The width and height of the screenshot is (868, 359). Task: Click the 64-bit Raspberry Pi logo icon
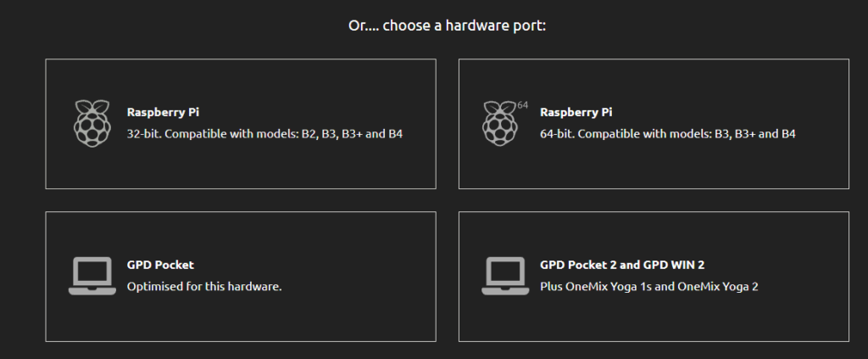click(x=500, y=124)
